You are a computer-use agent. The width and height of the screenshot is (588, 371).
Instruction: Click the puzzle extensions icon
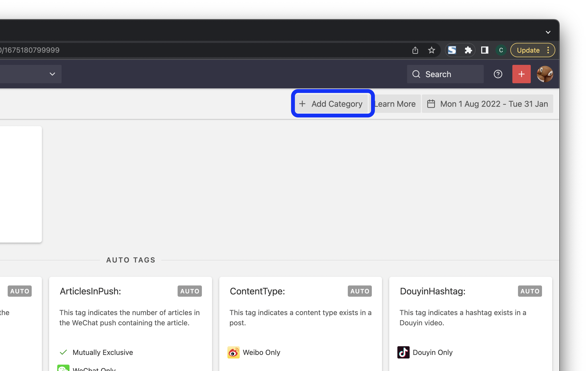coord(468,50)
